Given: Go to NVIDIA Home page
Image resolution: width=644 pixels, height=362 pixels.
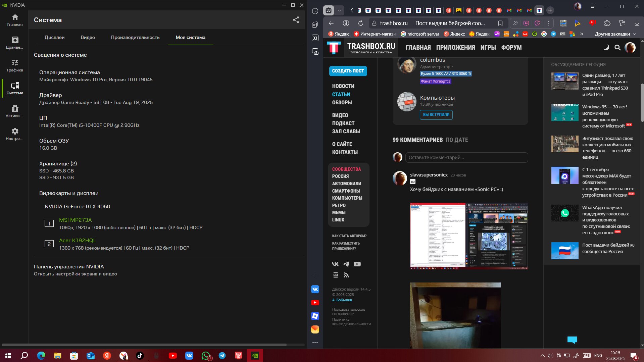Looking at the screenshot, I should click(x=15, y=20).
